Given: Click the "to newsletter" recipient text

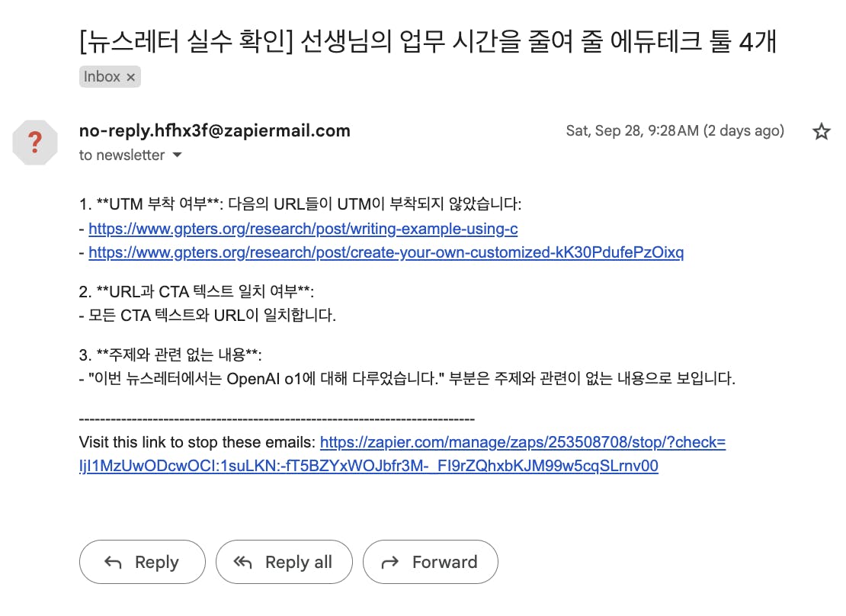Looking at the screenshot, I should (122, 156).
